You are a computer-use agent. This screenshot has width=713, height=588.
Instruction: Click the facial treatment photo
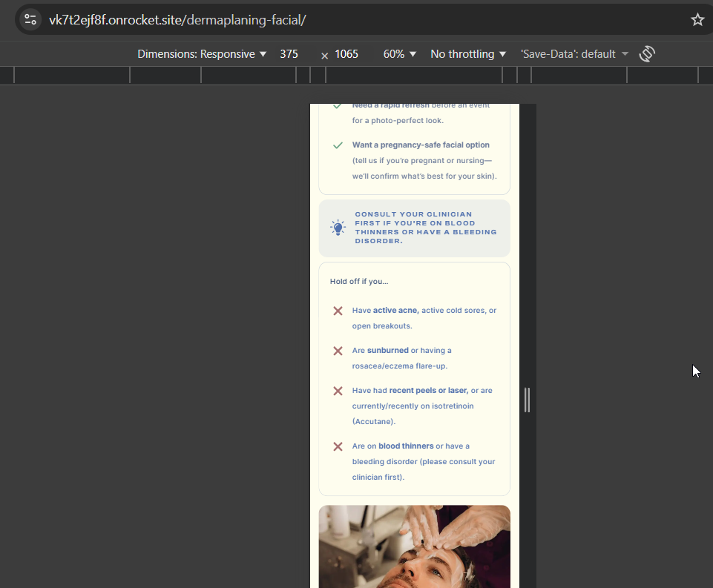point(414,546)
